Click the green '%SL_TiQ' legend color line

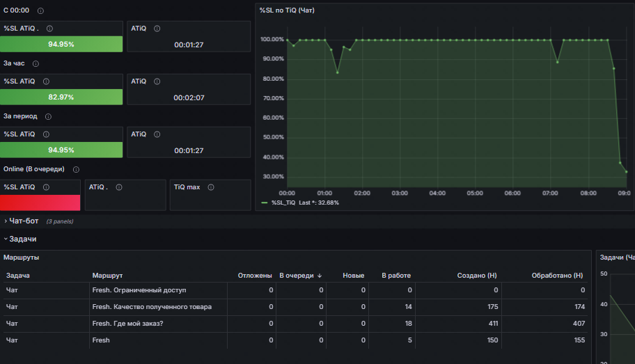coord(265,203)
